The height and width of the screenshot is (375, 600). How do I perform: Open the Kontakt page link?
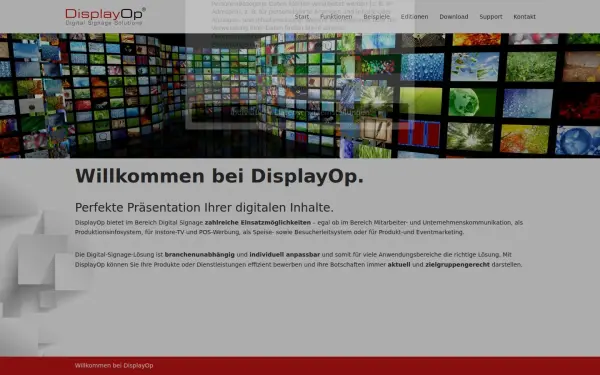tap(524, 16)
